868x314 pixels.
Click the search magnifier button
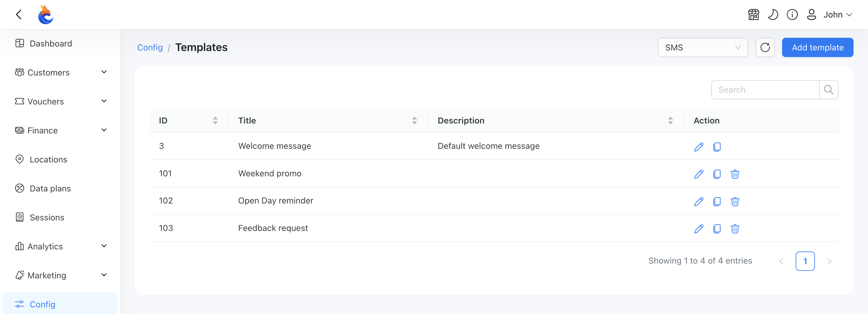(x=829, y=90)
